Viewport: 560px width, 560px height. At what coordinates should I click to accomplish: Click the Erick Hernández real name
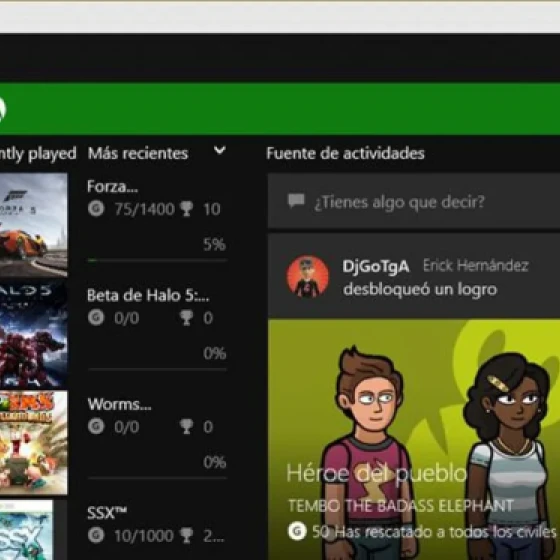point(476,265)
